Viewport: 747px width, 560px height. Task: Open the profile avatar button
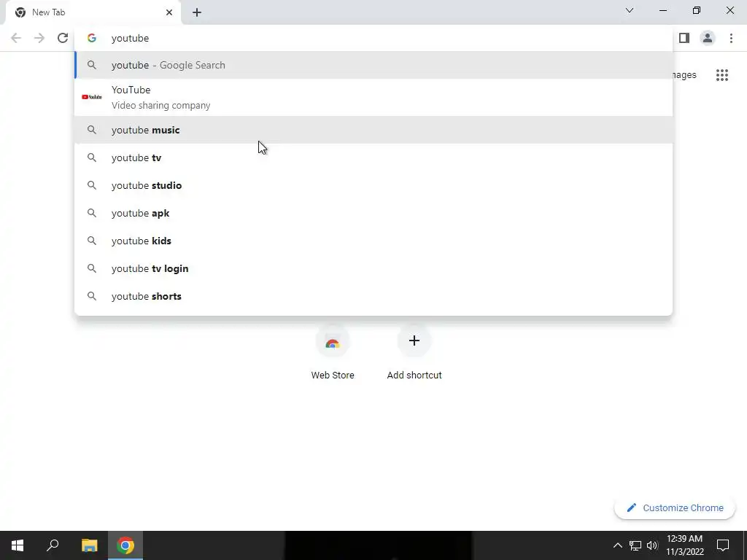(708, 38)
